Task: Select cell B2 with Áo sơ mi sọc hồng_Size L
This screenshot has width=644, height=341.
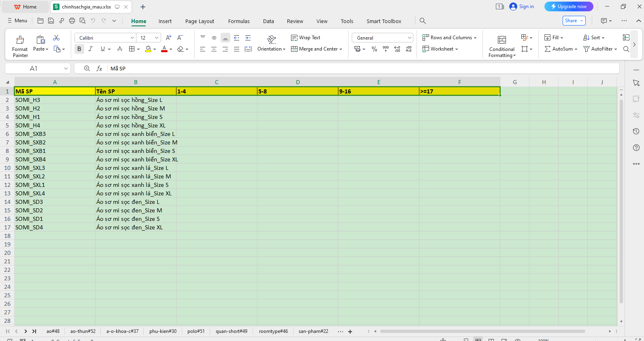Action: 136,100
